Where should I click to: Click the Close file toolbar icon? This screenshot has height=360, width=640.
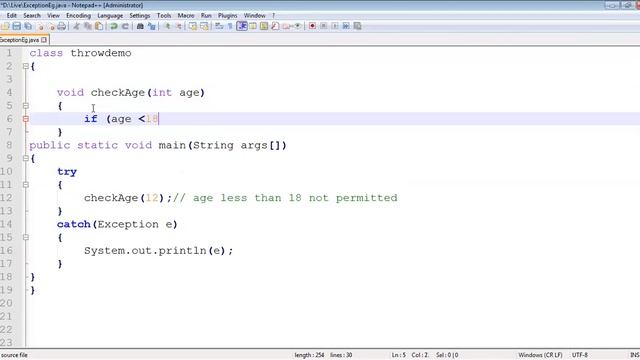pos(40,26)
